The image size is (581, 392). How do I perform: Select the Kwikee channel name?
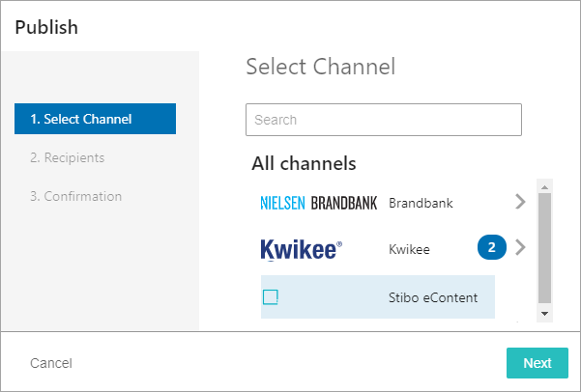409,249
